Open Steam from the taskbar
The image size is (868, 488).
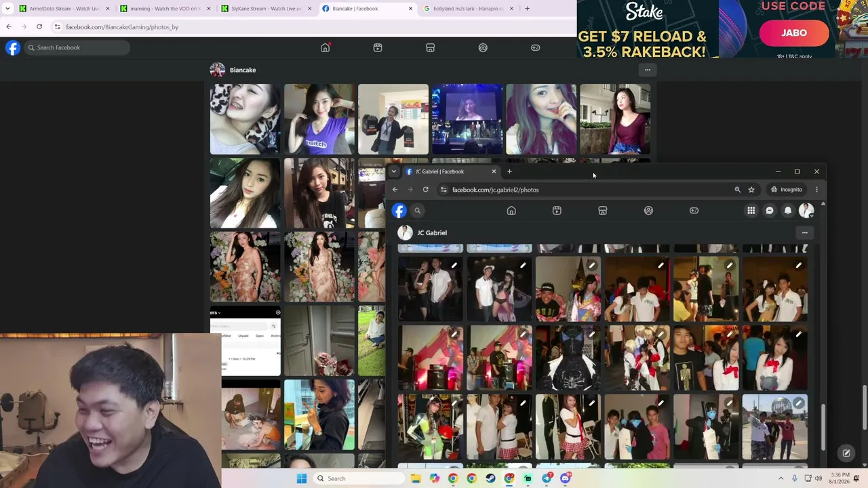(490, 479)
